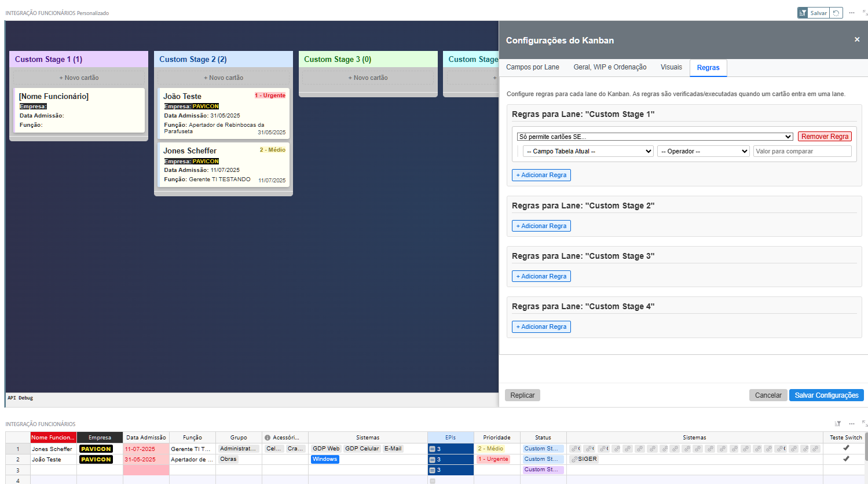
Task: Click the 'Data Admissão' column header
Action: tap(146, 438)
